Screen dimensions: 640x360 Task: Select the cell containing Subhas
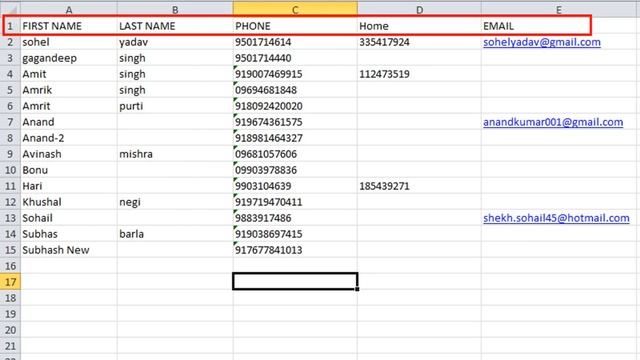pos(69,234)
